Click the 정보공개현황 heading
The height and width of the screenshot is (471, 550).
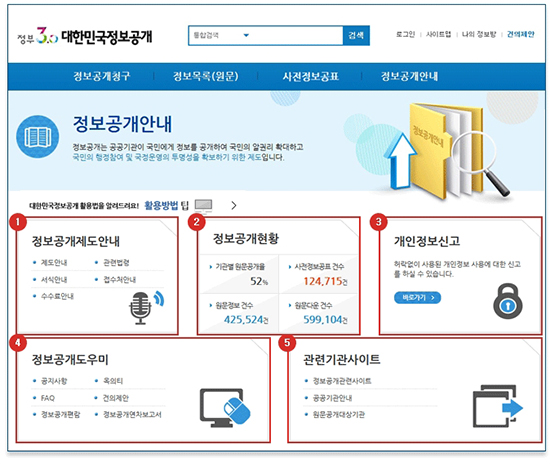point(246,238)
